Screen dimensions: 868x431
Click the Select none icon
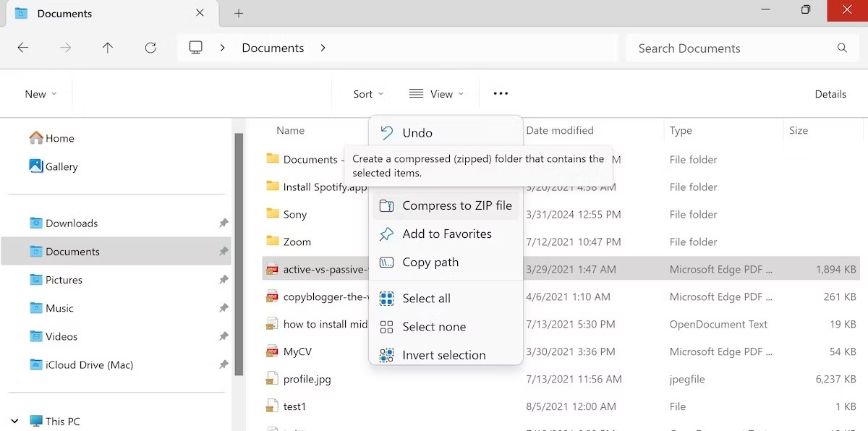coord(387,327)
